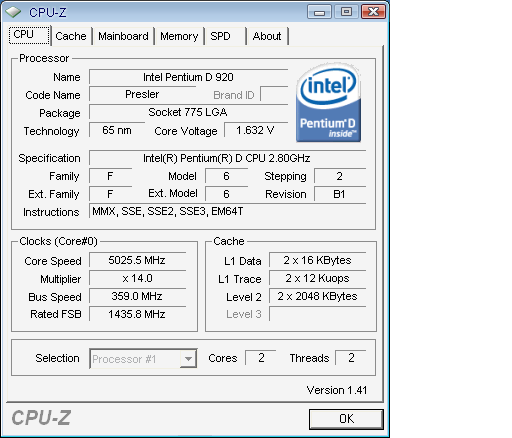Click the Threads count field
The width and height of the screenshot is (512, 438).
click(351, 358)
